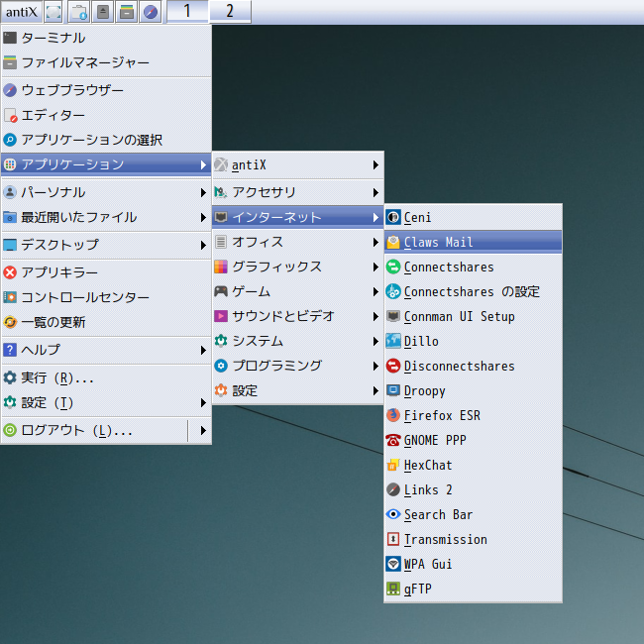This screenshot has height=644, width=644.
Task: Click the show desktop icon in taskbar
Action: point(54,12)
